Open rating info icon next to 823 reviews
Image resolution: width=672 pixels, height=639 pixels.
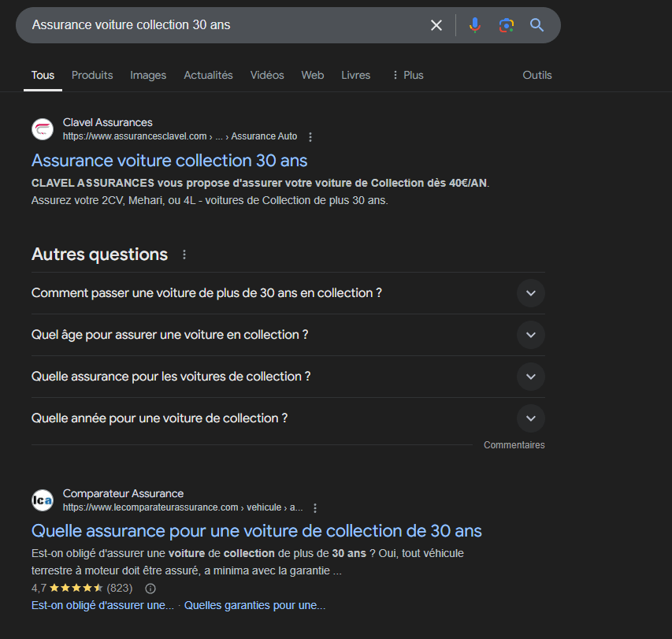pos(150,589)
